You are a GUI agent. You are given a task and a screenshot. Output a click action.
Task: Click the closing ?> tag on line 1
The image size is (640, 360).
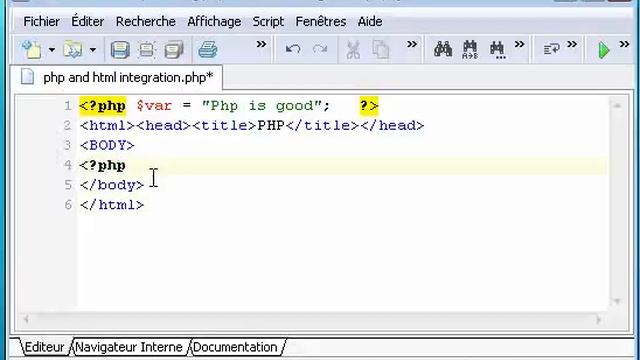(369, 106)
